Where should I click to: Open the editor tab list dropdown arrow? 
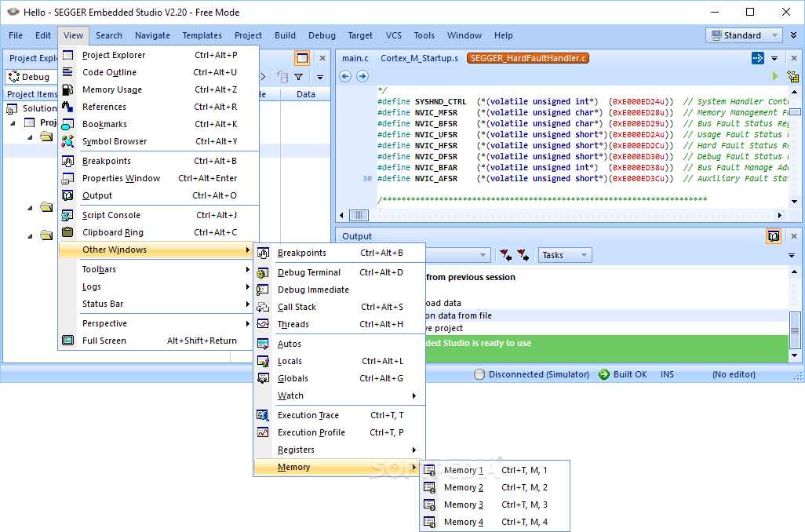point(774,59)
